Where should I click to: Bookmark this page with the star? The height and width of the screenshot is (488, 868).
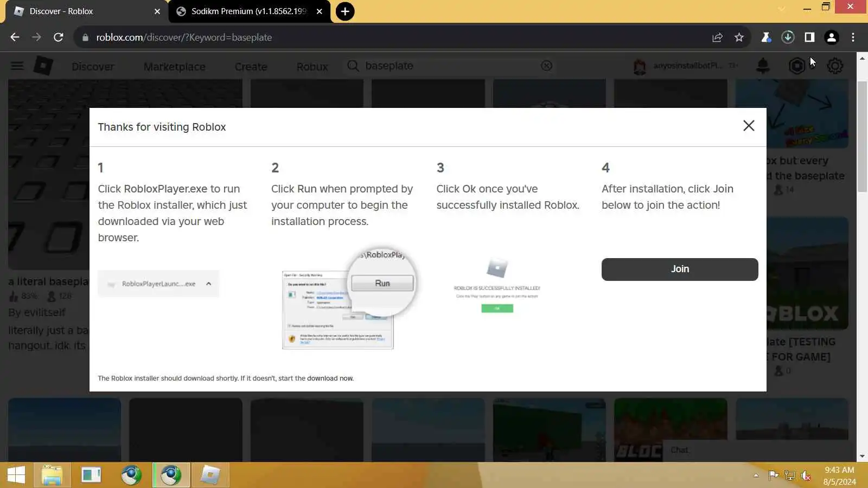pos(739,37)
